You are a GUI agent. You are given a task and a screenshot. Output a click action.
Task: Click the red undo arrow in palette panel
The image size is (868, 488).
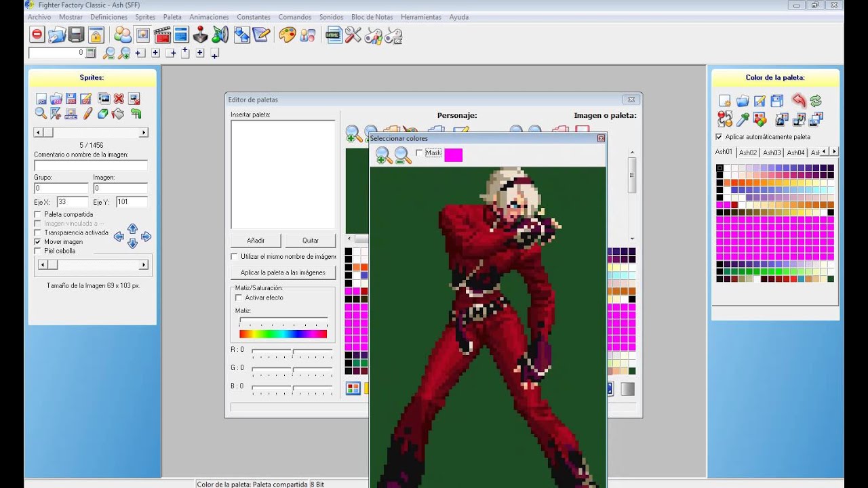pyautogui.click(x=799, y=101)
